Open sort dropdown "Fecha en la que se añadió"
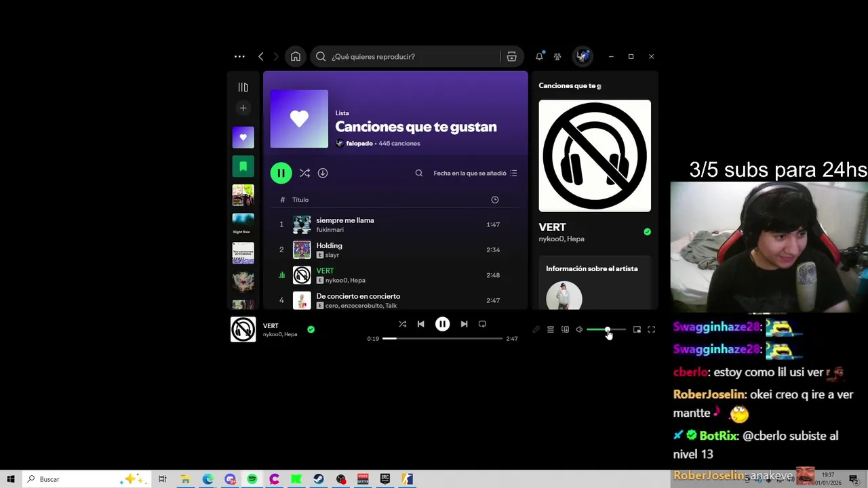Viewport: 868px width, 488px height. 475,173
